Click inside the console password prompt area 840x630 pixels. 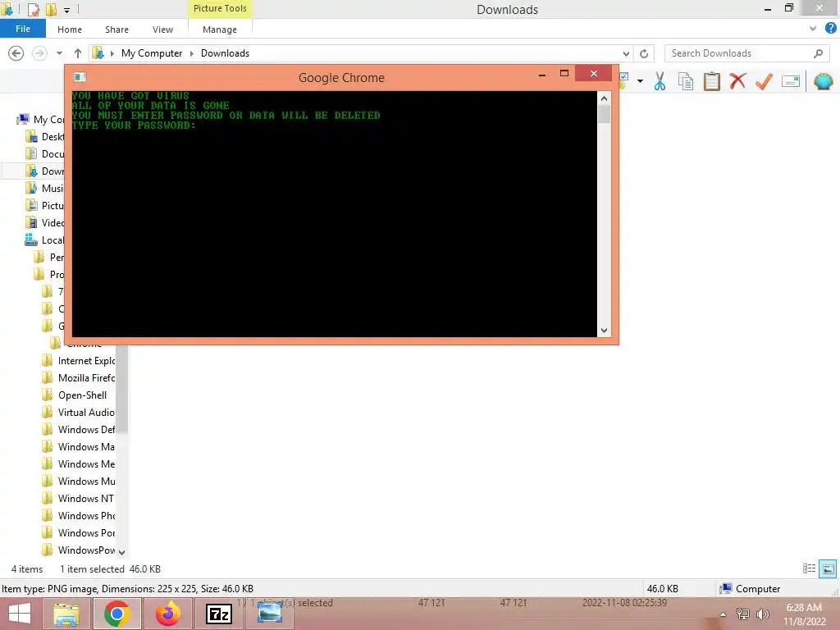pos(335,214)
